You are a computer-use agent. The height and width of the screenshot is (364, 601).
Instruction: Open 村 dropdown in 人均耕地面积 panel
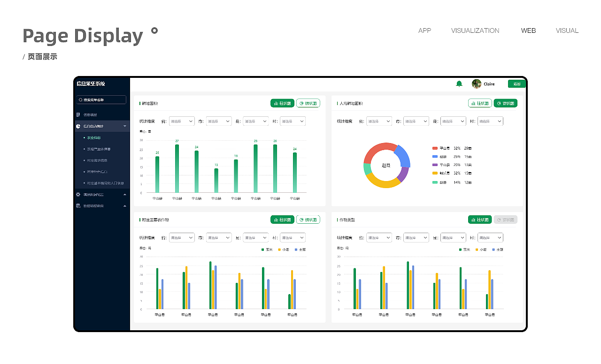490,121
